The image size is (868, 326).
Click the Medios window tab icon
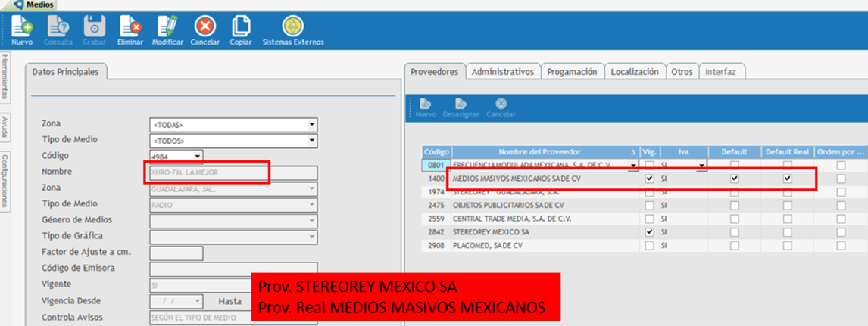tap(20, 5)
